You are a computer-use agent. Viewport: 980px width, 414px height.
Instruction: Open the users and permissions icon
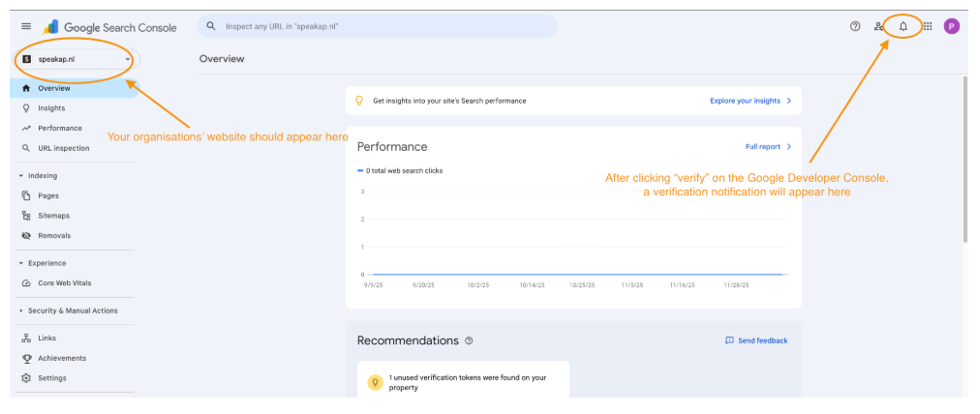click(x=879, y=26)
